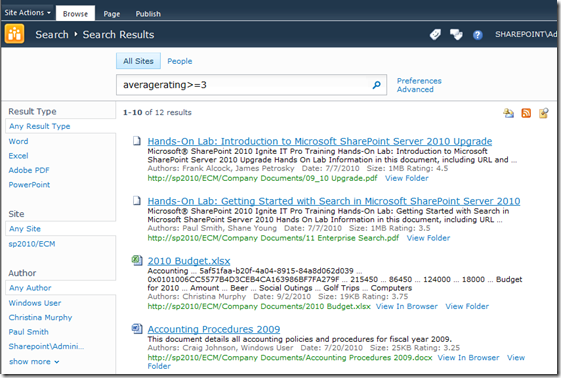Open the Publish ribbon tab
Screen dimensions: 561x378
click(148, 14)
